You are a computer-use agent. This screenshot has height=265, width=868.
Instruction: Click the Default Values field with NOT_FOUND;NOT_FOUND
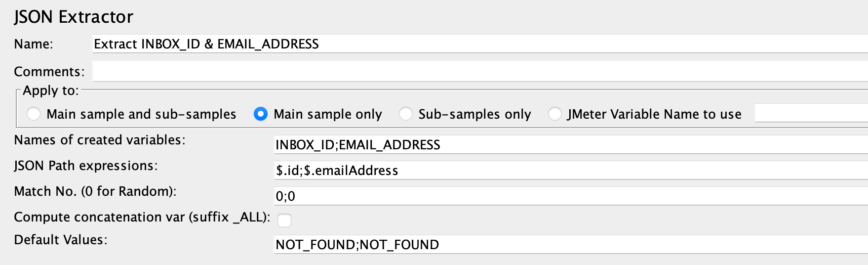point(571,245)
